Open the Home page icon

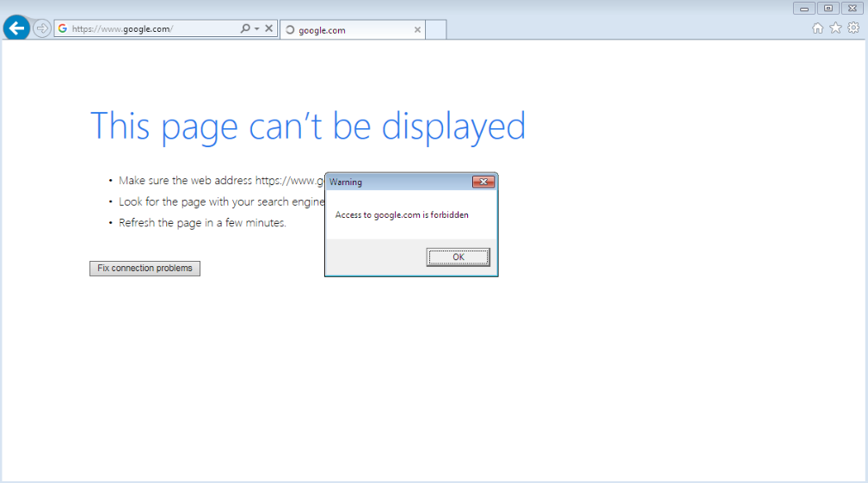pos(817,28)
